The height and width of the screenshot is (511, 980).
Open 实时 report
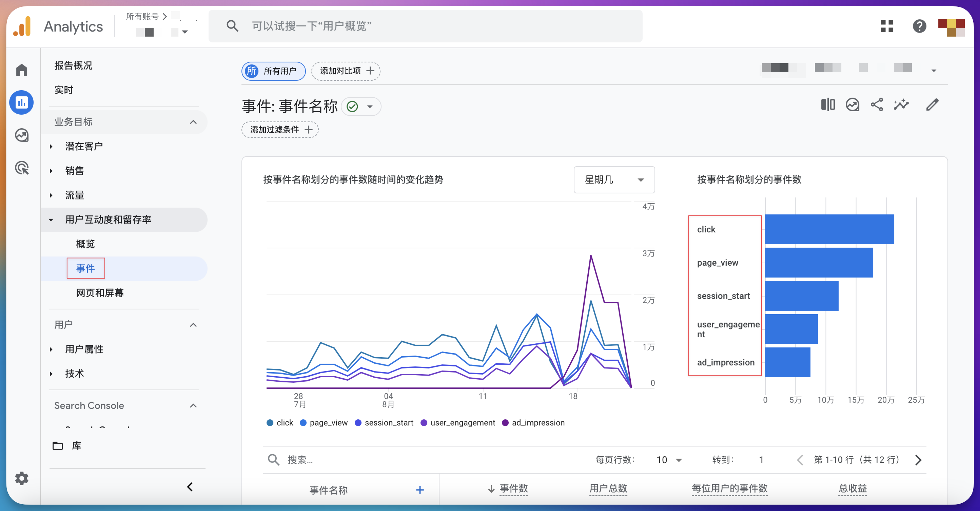pyautogui.click(x=63, y=90)
